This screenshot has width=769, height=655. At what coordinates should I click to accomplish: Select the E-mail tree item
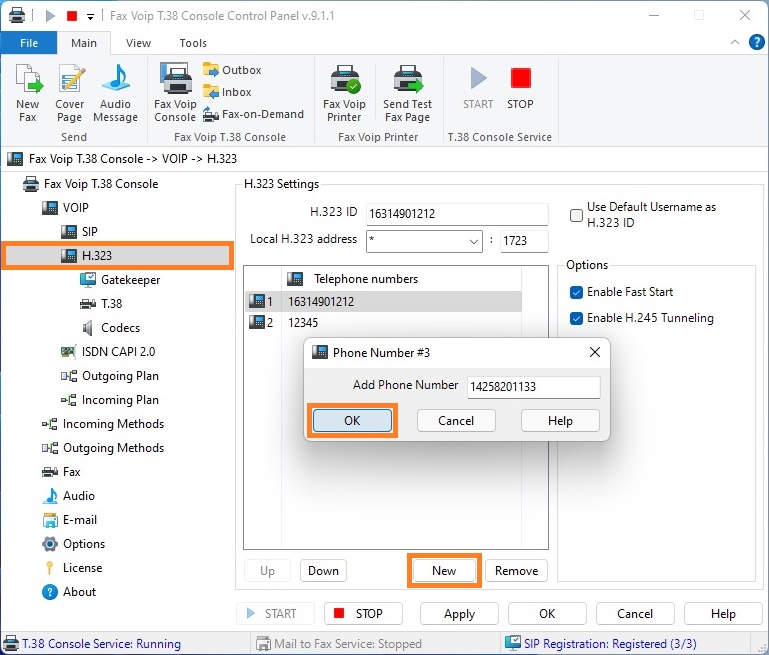[70, 520]
